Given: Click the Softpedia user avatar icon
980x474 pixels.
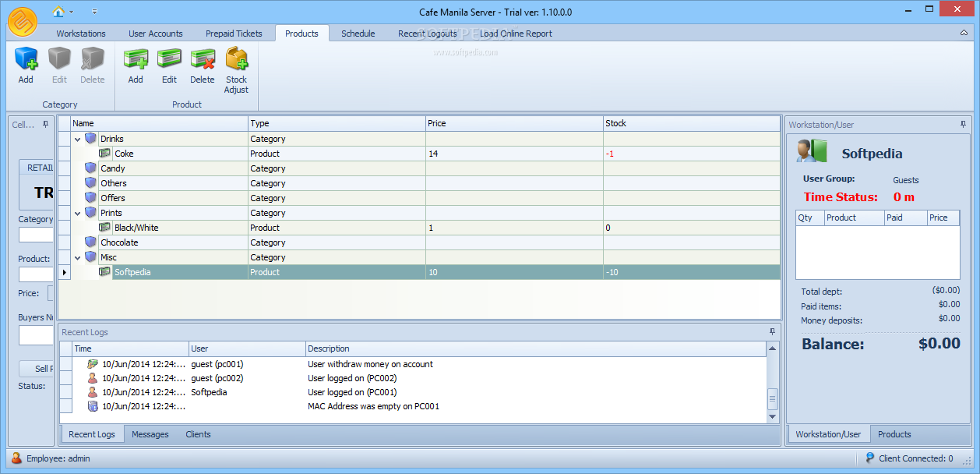Looking at the screenshot, I should click(812, 150).
